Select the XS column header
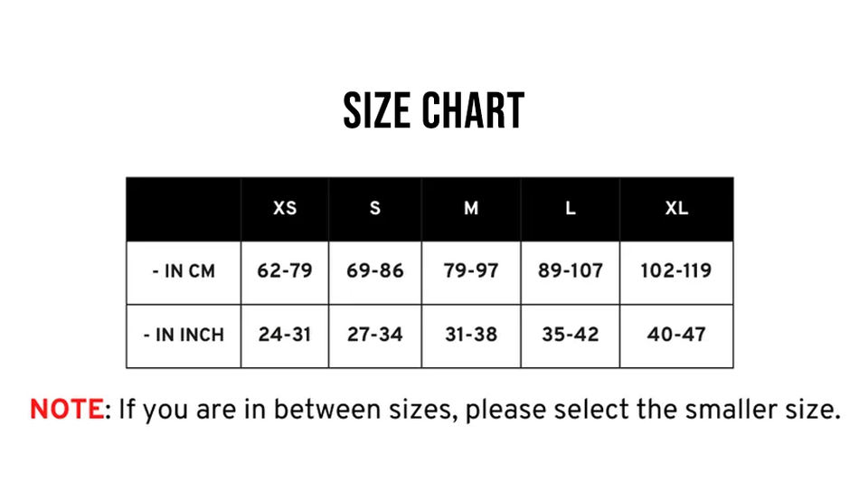 [x=285, y=209]
